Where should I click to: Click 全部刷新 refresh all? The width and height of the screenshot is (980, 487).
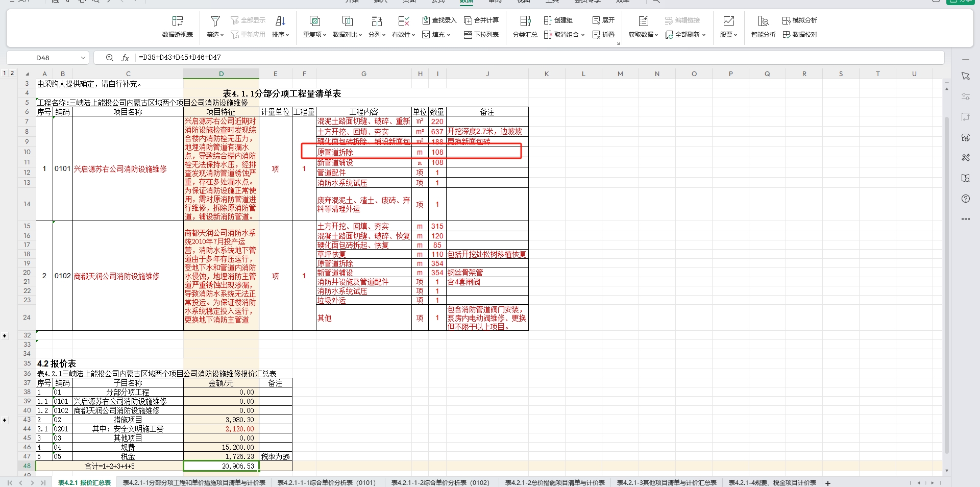click(685, 35)
